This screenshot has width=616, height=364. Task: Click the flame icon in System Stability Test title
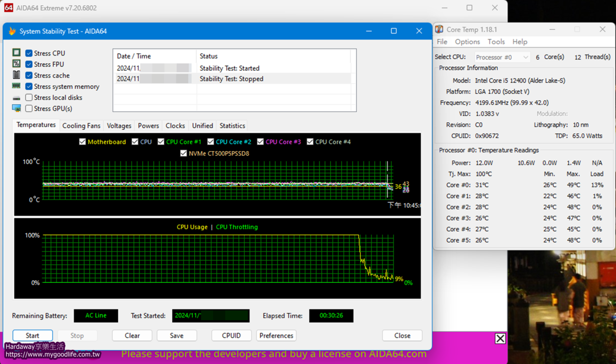coord(12,31)
